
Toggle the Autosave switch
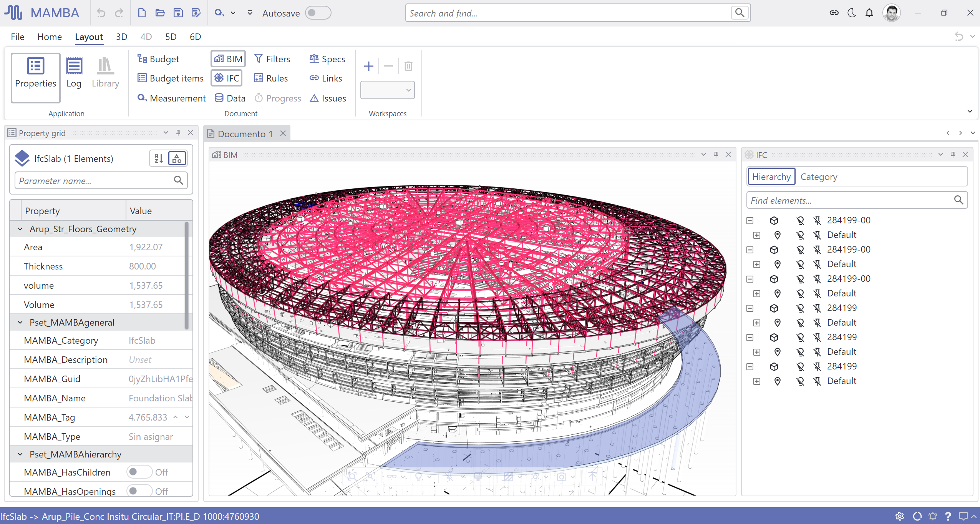(318, 13)
